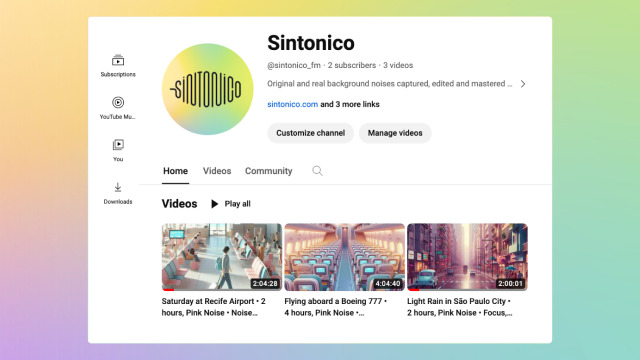
Task: Switch to the Videos tab
Action: pos(217,171)
